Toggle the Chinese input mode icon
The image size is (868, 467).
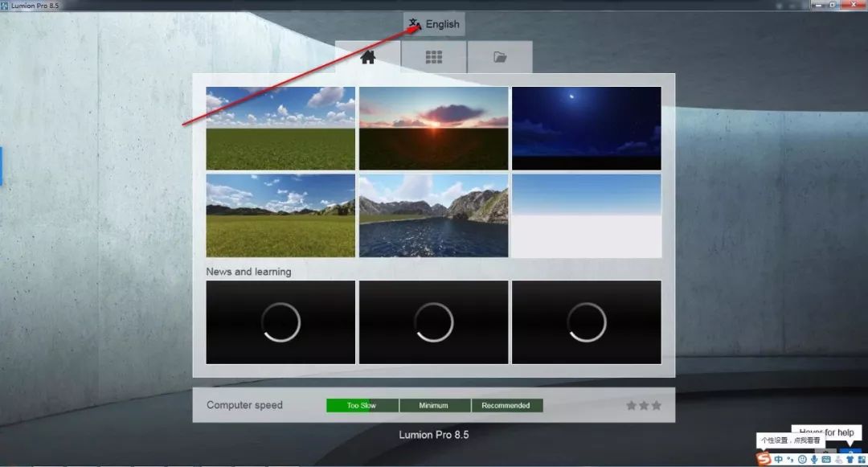coord(778,459)
